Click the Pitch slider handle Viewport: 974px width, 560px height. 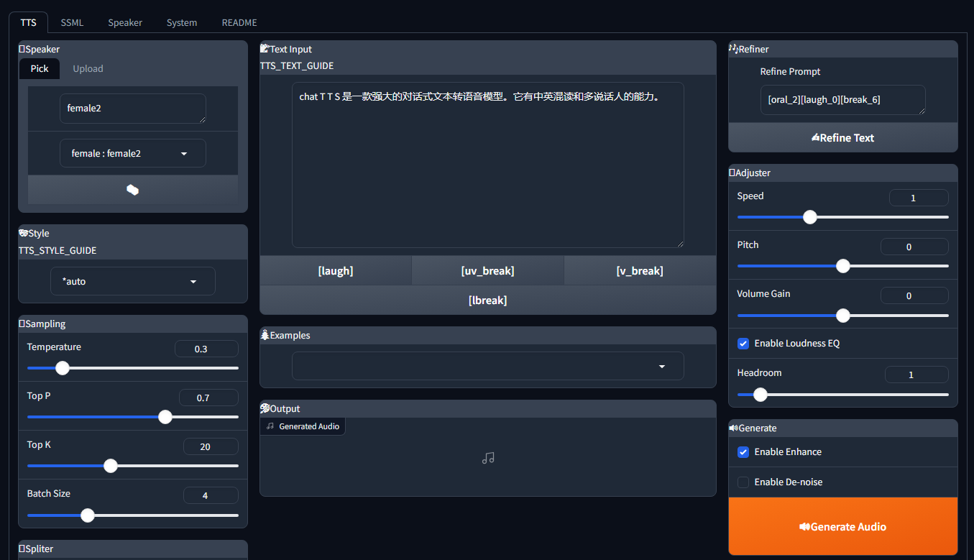pyautogui.click(x=843, y=266)
